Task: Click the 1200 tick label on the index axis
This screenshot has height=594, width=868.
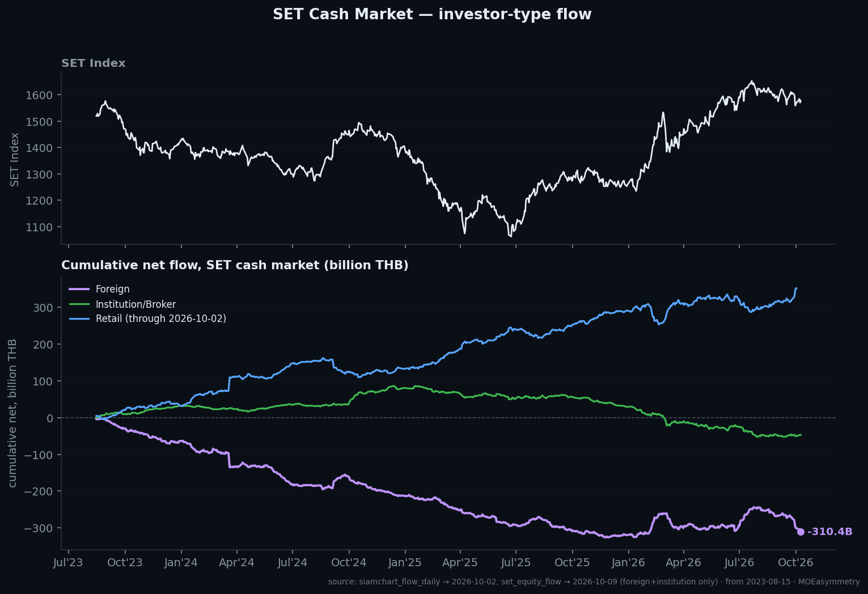Action: coord(39,201)
